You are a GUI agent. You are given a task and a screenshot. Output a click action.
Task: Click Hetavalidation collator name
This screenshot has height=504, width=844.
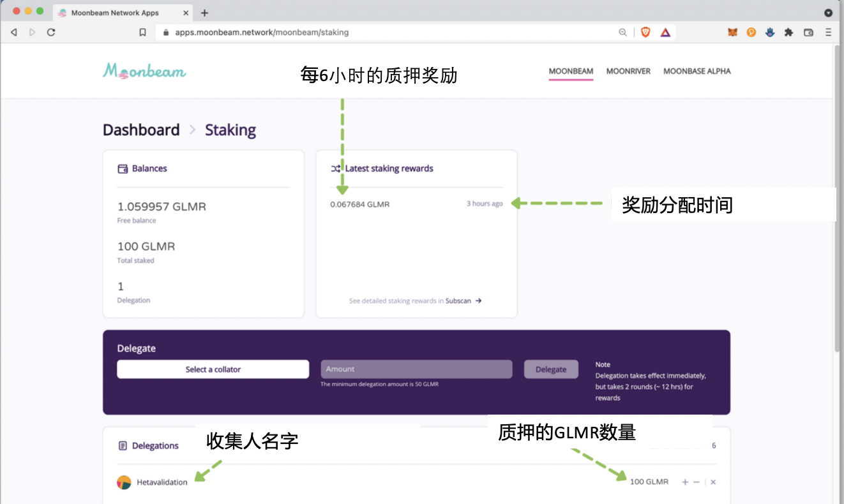[x=162, y=482]
